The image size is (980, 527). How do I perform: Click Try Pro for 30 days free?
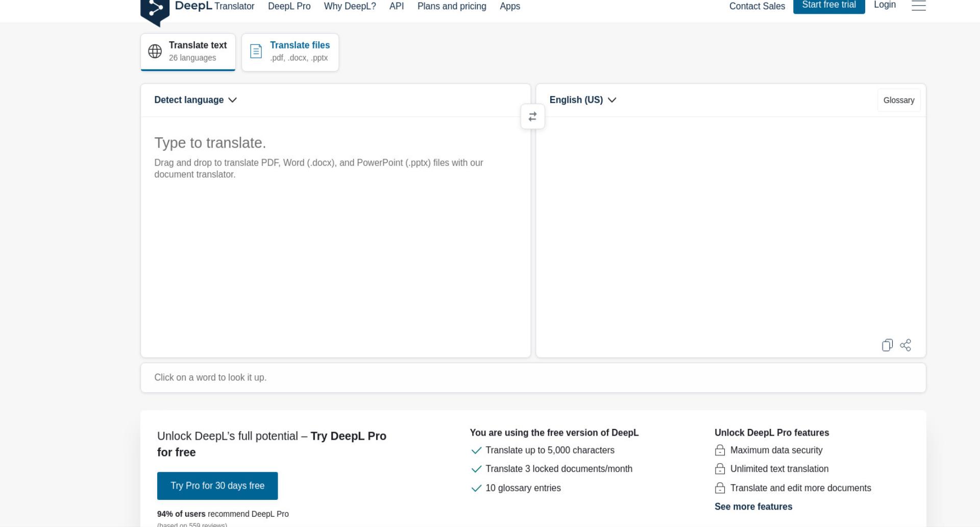pos(217,486)
